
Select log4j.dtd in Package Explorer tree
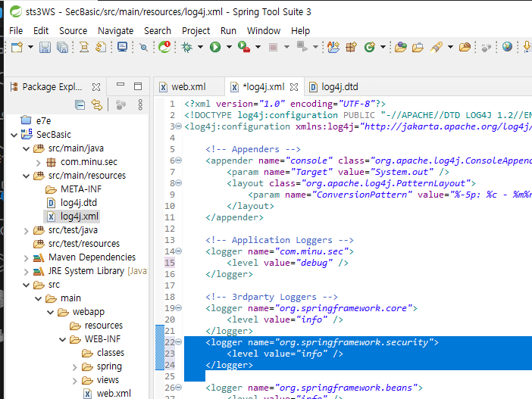(78, 203)
